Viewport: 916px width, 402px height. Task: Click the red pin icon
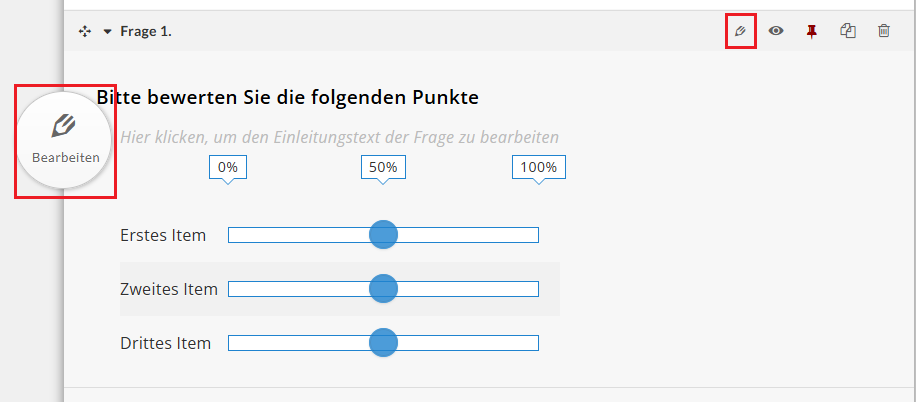811,32
